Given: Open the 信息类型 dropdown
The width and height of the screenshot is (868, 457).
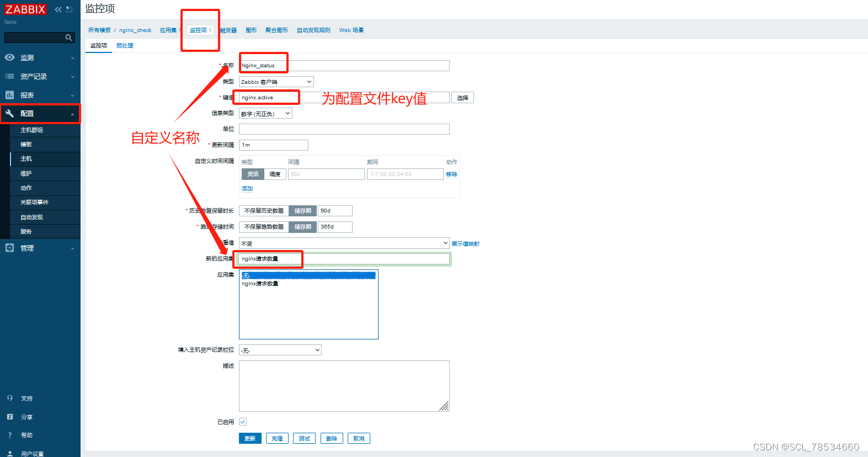Looking at the screenshot, I should (265, 114).
